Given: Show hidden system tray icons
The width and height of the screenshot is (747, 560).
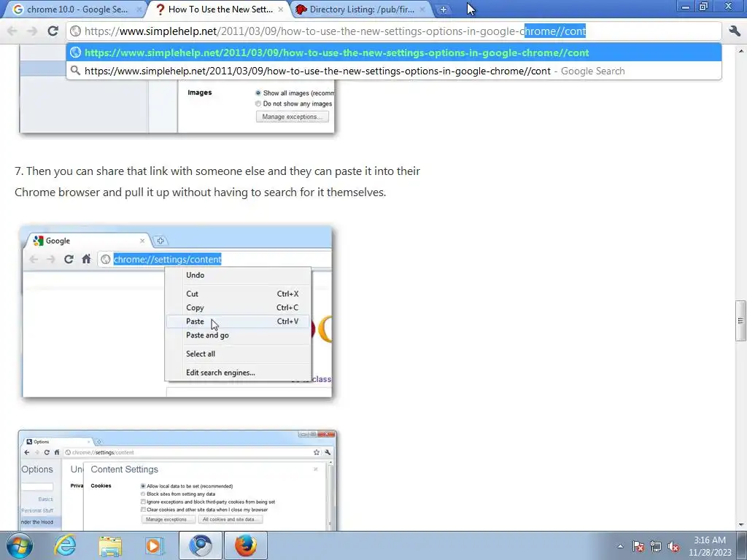Looking at the screenshot, I should (x=620, y=546).
